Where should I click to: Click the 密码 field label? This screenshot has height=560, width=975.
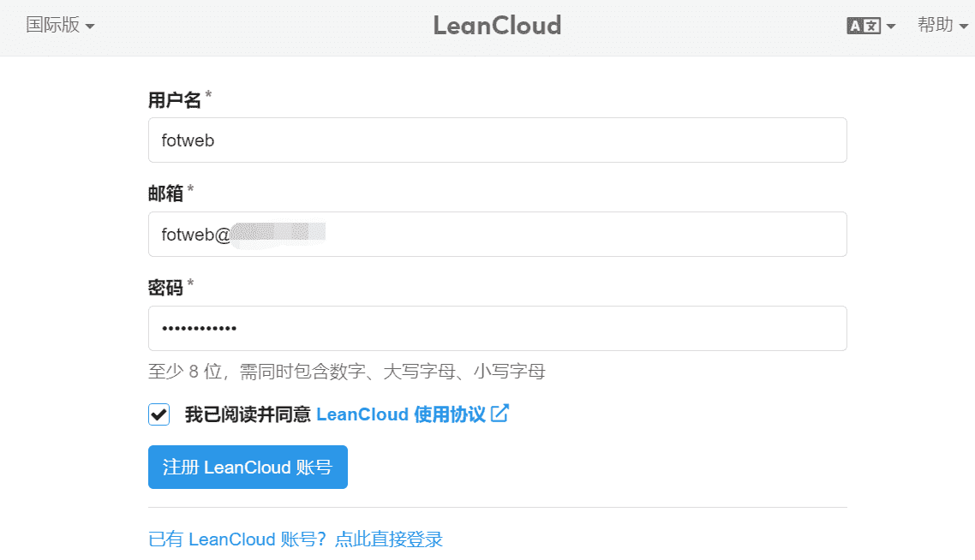pos(165,287)
